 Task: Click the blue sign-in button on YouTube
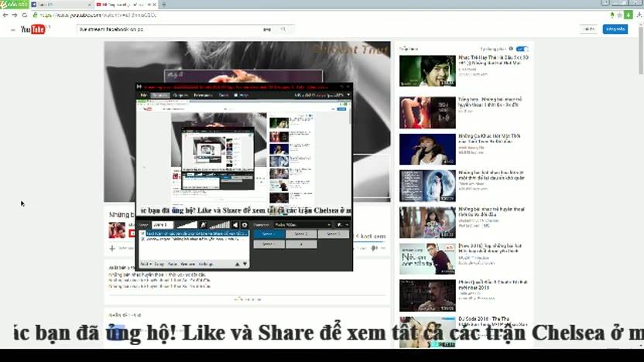coord(615,29)
